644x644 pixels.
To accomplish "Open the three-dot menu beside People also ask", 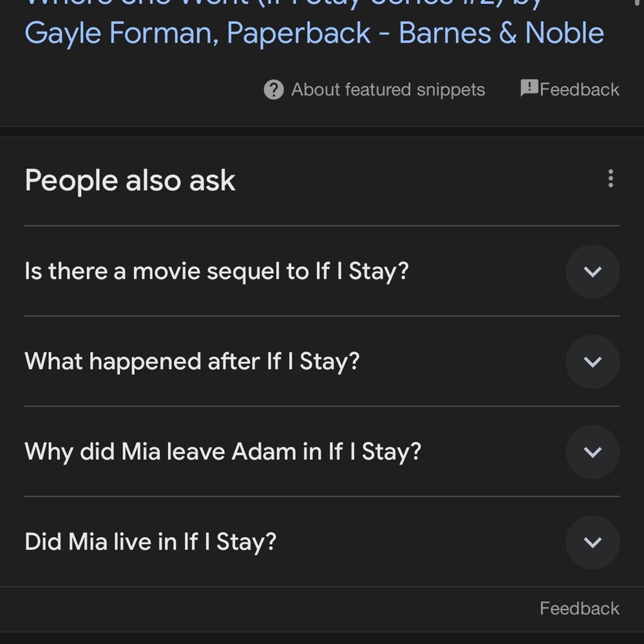I will point(611,178).
